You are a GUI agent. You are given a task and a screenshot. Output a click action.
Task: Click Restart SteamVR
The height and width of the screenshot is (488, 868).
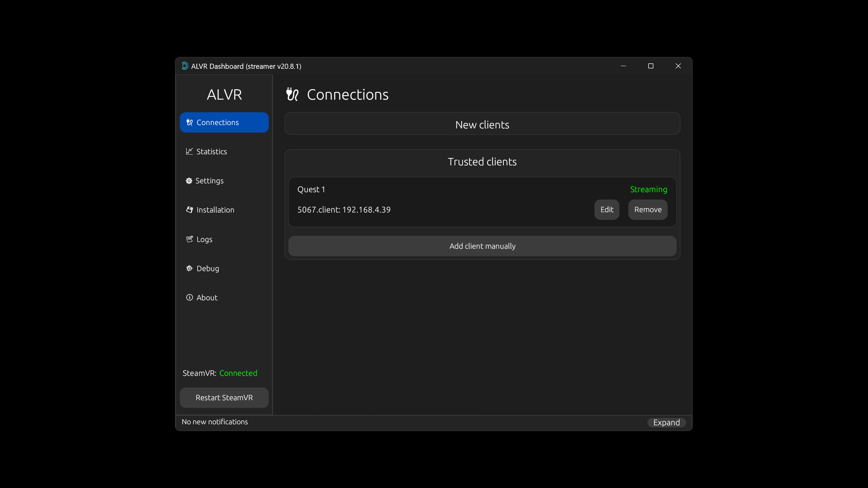[x=224, y=398]
